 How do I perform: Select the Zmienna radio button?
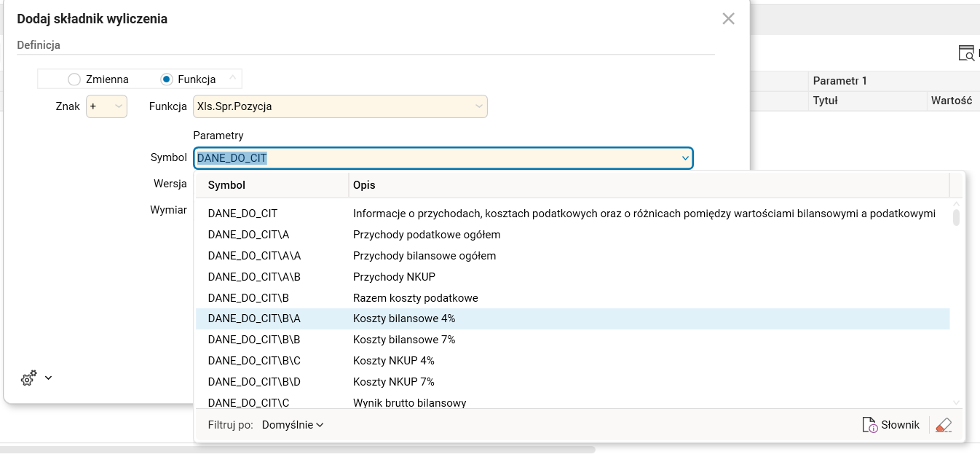(75, 78)
